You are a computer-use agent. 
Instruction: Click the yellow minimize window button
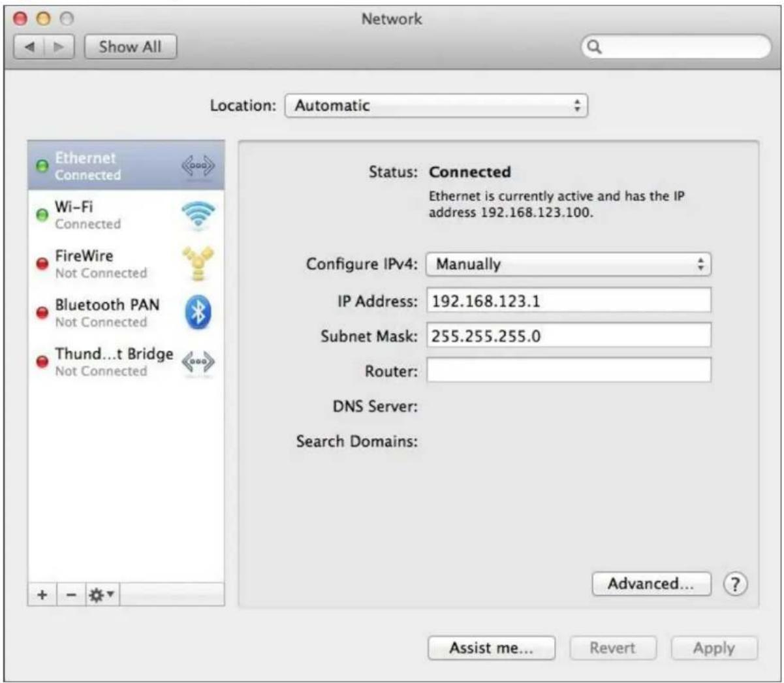[44, 19]
